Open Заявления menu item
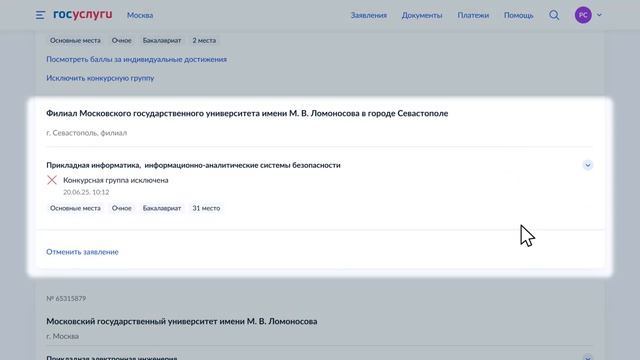This screenshot has height=360, width=640. click(369, 15)
